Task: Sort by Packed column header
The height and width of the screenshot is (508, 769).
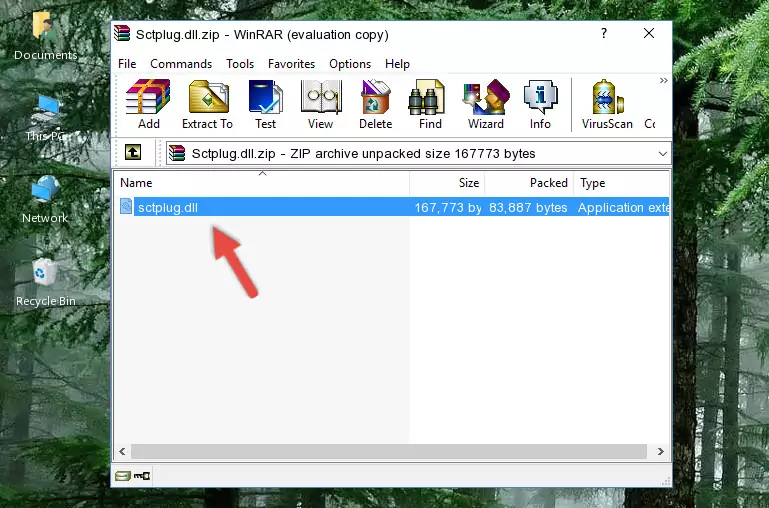Action: click(529, 183)
